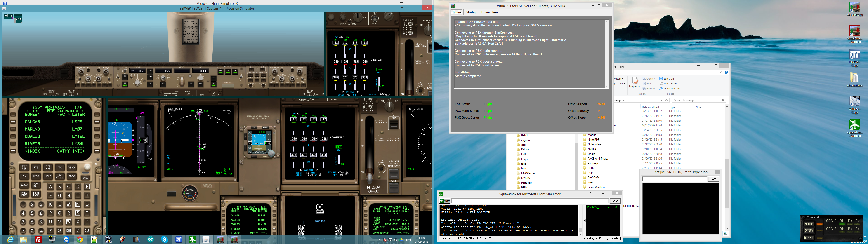Screen dimensions: 868x244
Task: Open Internet Explorer from the taskbar
Action: click(10, 239)
